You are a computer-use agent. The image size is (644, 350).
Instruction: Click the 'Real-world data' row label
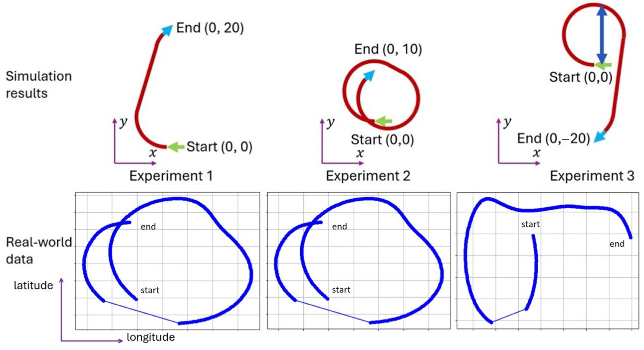(x=39, y=251)
